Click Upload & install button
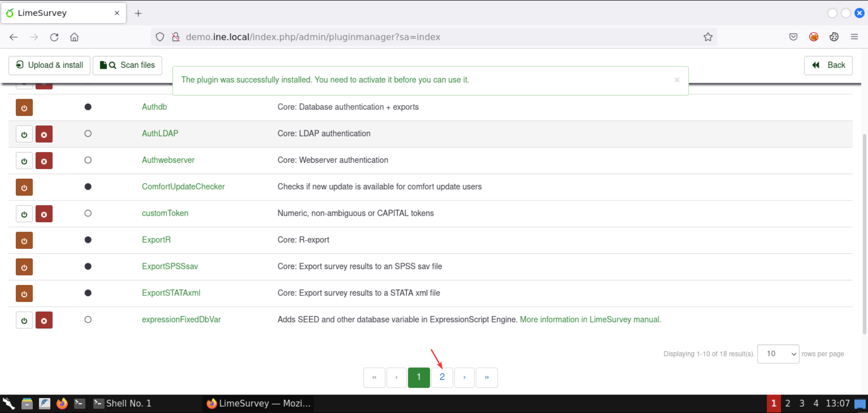Viewport: 868px width, 413px height. [x=49, y=65]
